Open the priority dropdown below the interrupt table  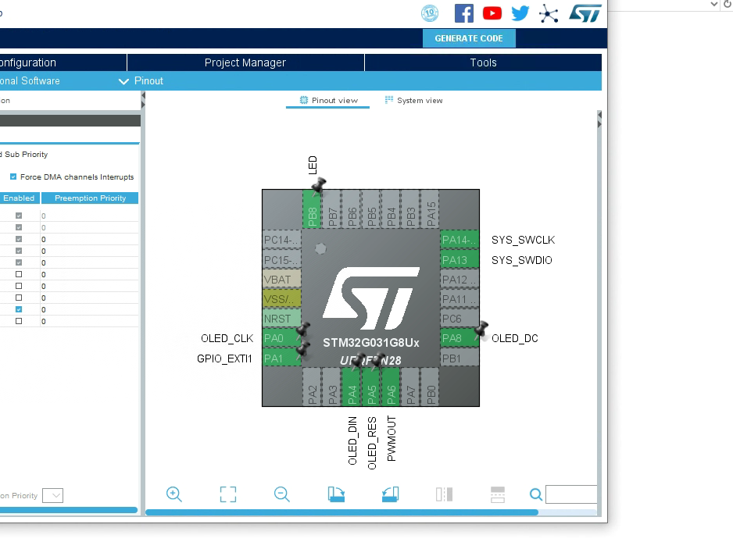tap(52, 495)
